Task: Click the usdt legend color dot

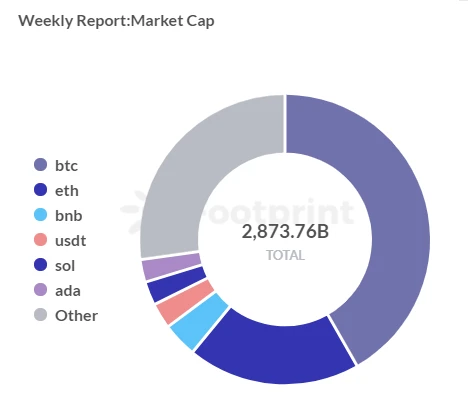Action: tap(41, 240)
